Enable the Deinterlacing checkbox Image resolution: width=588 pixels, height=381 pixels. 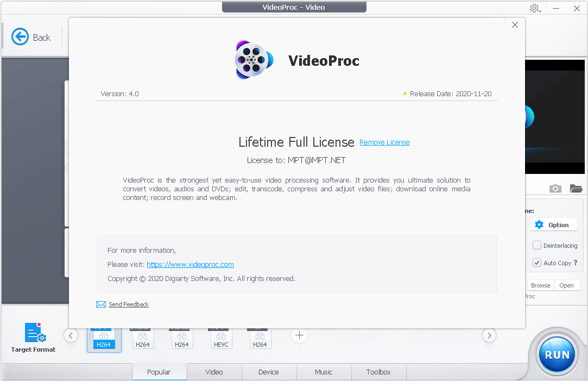point(537,245)
